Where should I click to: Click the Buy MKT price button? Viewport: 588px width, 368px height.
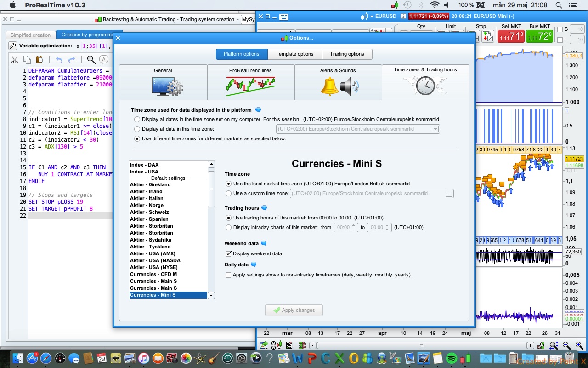[x=540, y=36]
